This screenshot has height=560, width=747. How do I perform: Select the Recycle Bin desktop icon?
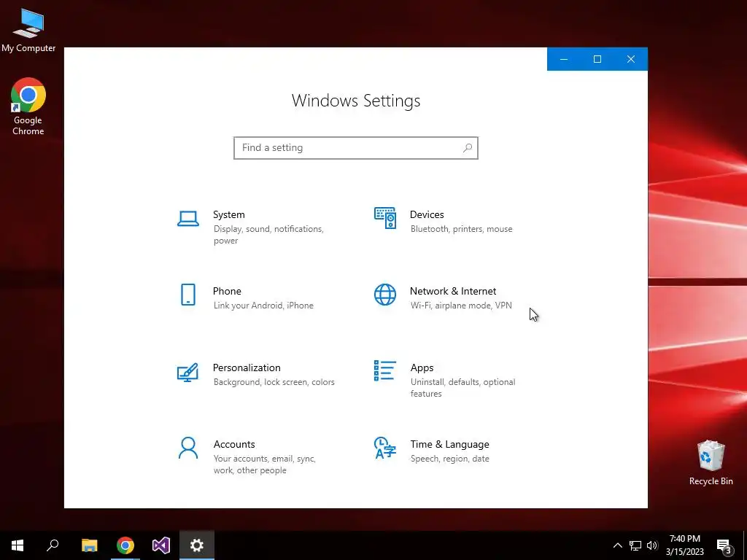tap(711, 463)
